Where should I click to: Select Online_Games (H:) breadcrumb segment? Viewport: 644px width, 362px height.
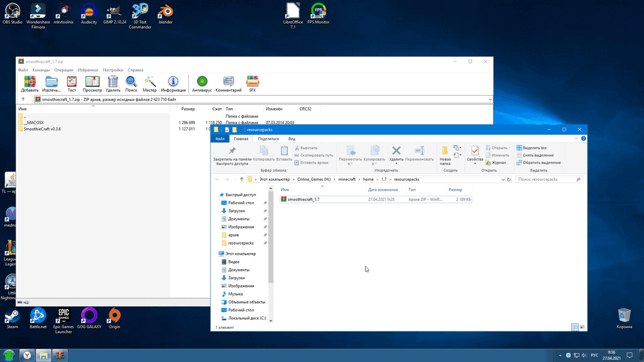tap(314, 179)
